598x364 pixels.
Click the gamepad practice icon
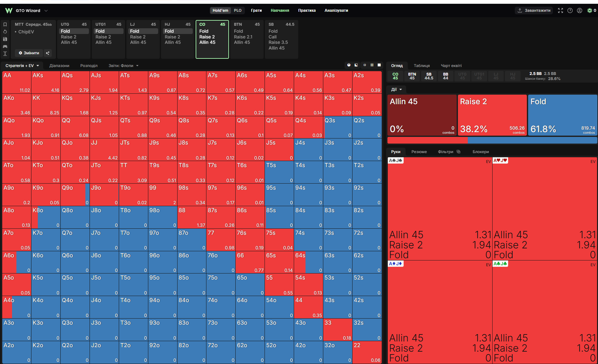[5, 46]
